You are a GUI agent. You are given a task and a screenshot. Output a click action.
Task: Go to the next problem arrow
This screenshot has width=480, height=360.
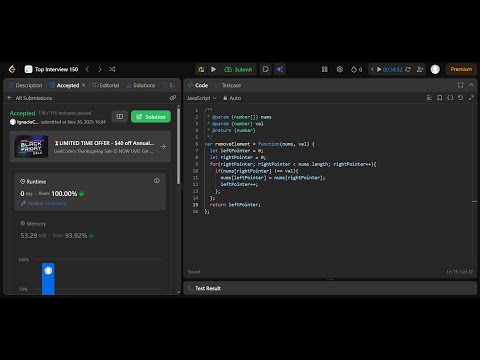point(100,69)
